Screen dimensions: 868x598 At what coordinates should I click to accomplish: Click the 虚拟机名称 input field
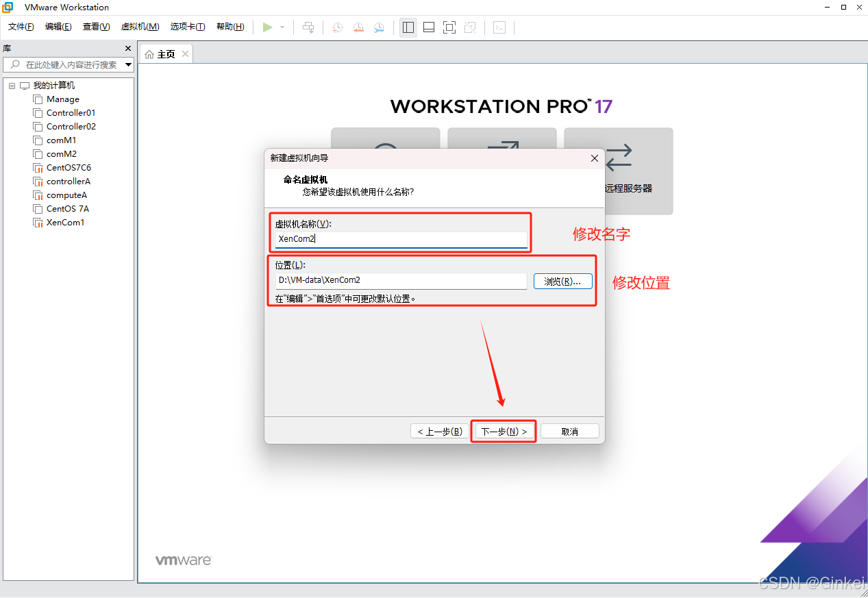click(x=401, y=239)
